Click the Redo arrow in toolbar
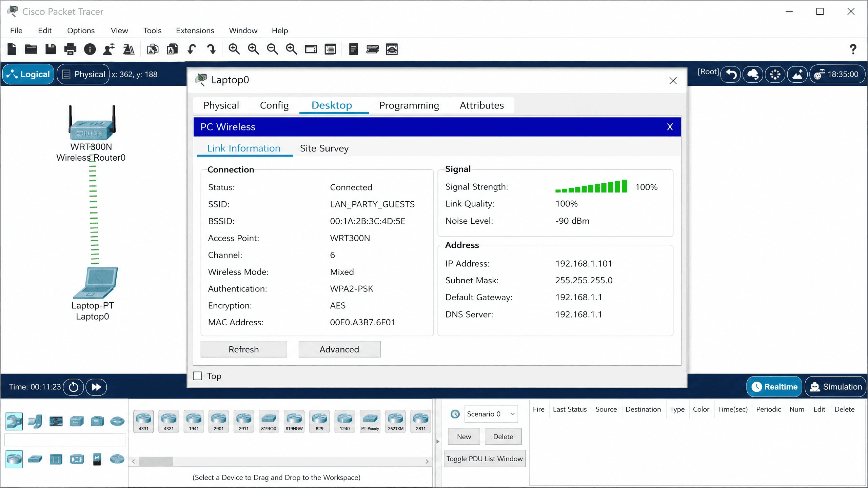868x488 pixels. pos(211,49)
